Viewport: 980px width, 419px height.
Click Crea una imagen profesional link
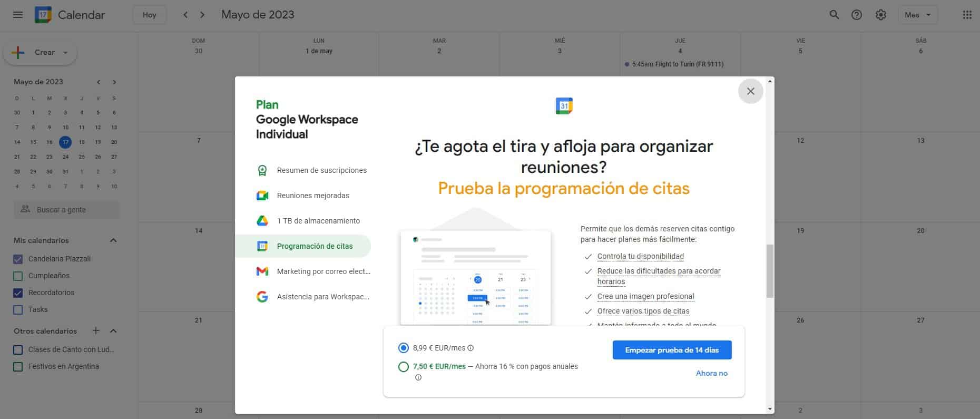pyautogui.click(x=646, y=296)
